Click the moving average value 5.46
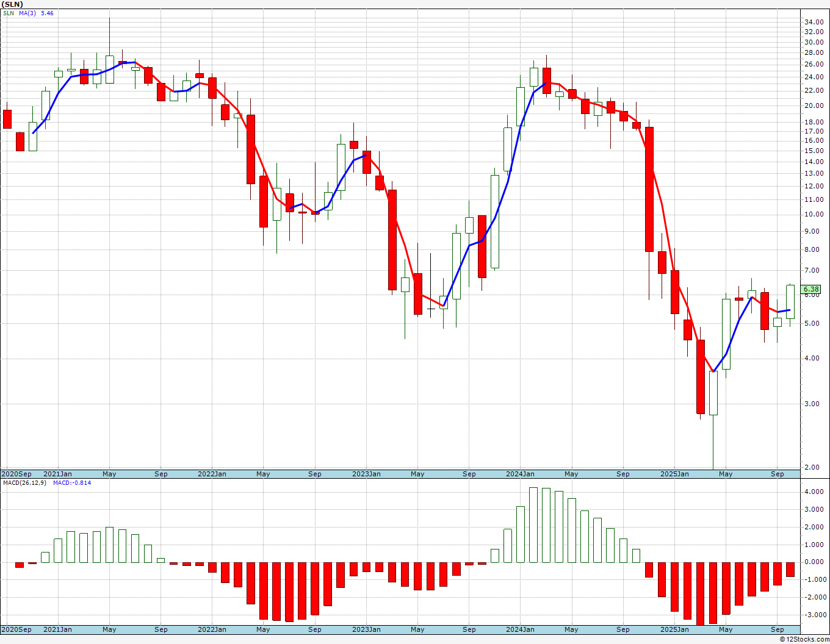 [x=47, y=13]
